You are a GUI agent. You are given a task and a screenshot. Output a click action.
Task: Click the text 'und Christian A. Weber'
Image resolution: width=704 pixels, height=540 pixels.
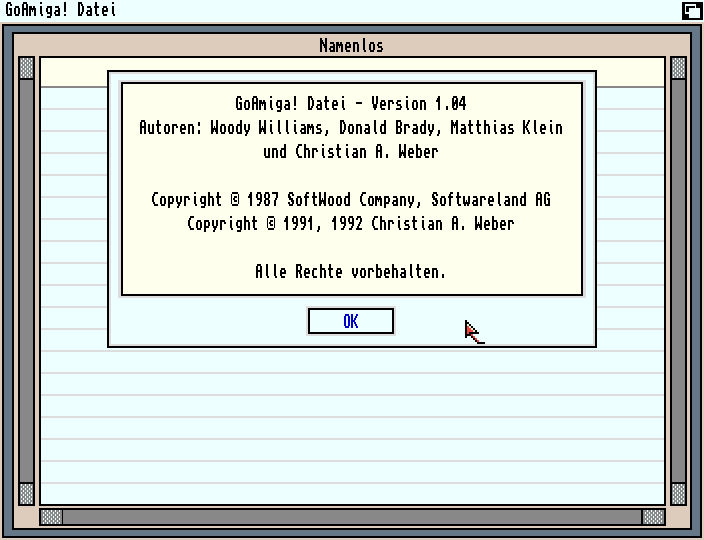tap(351, 152)
